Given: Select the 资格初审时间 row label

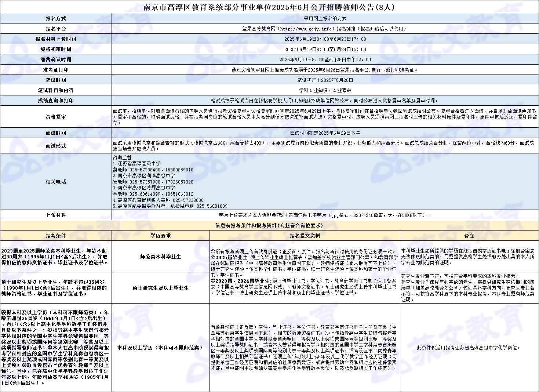Looking at the screenshot, I should 56,49.
